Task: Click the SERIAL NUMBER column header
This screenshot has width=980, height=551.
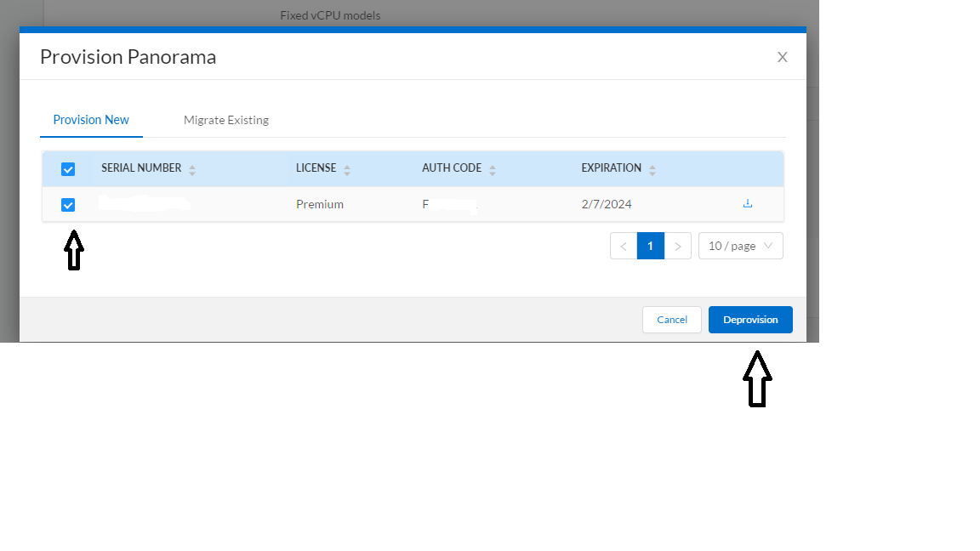Action: point(141,168)
